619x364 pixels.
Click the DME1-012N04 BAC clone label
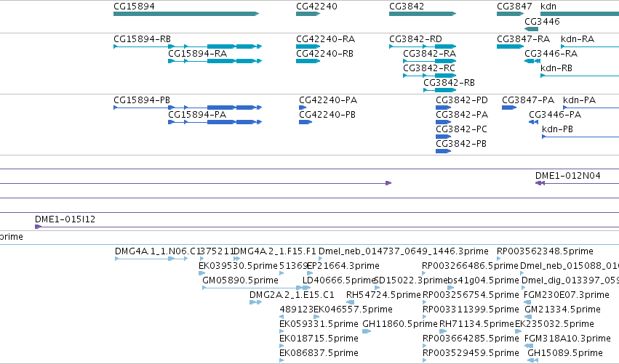coord(567,176)
